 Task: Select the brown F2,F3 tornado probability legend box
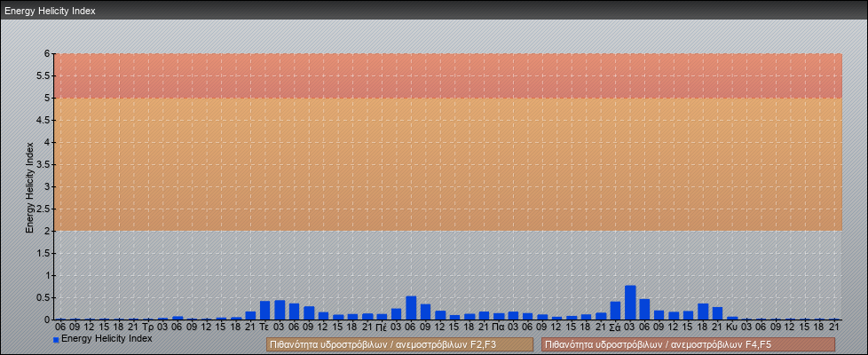coord(399,345)
